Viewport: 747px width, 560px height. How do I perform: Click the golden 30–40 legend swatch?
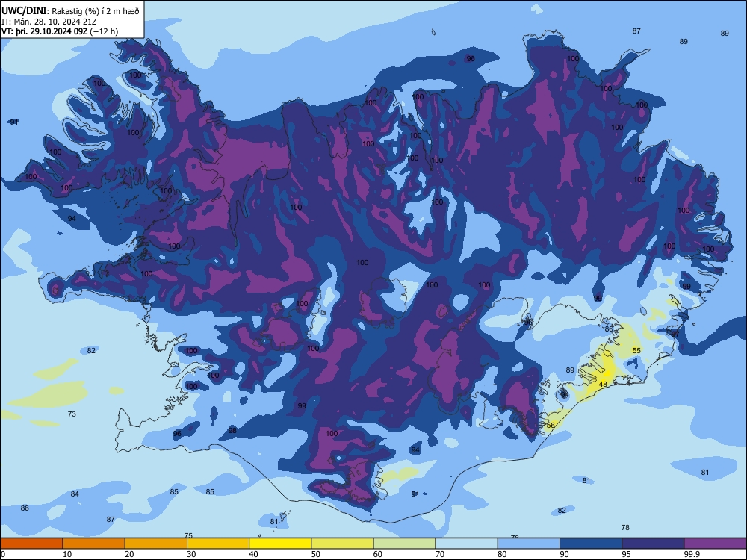click(x=218, y=544)
